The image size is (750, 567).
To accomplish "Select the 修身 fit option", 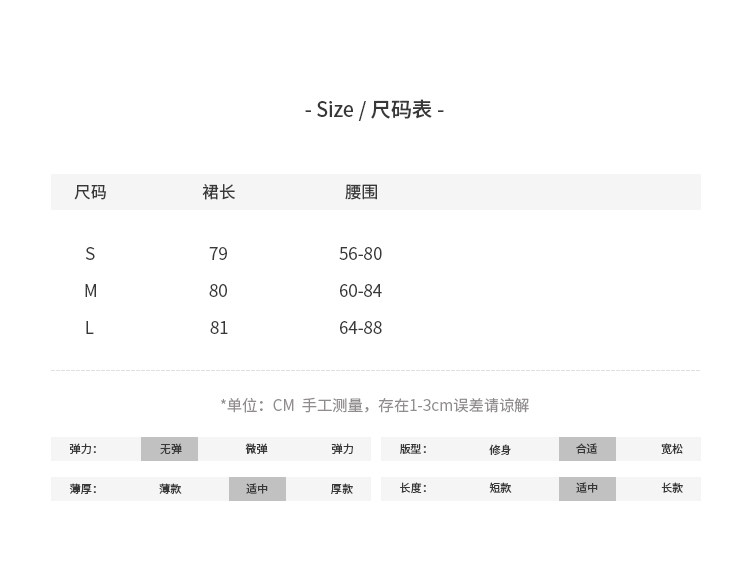I will [x=500, y=450].
